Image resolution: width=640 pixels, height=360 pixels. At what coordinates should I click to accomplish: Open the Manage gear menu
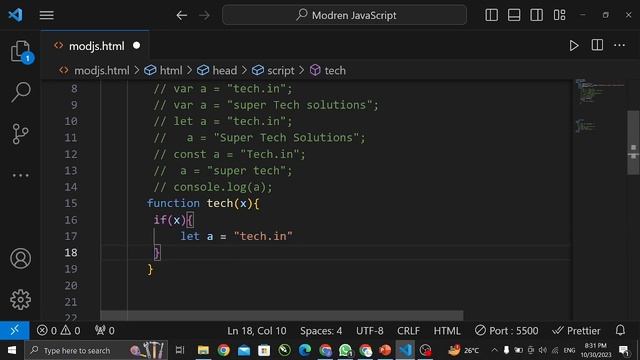point(20,300)
